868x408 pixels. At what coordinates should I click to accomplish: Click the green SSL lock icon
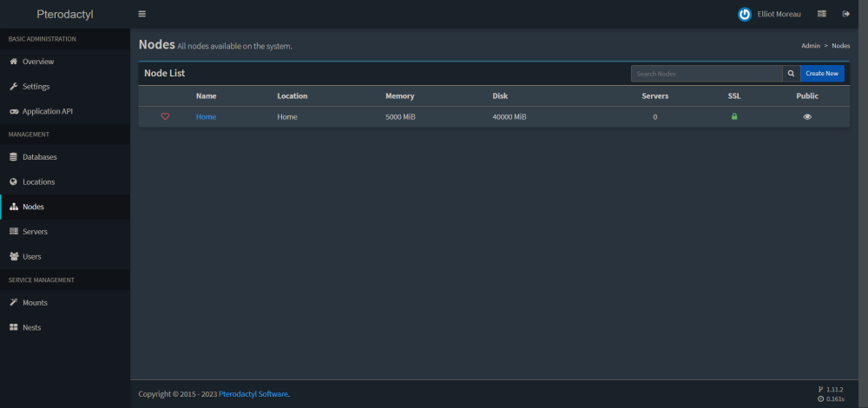[x=734, y=116]
